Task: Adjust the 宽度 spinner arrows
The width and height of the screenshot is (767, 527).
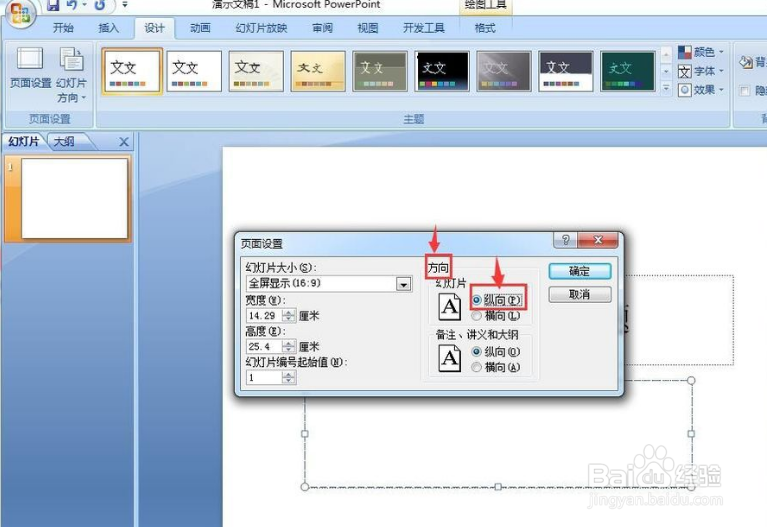Action: tap(289, 316)
